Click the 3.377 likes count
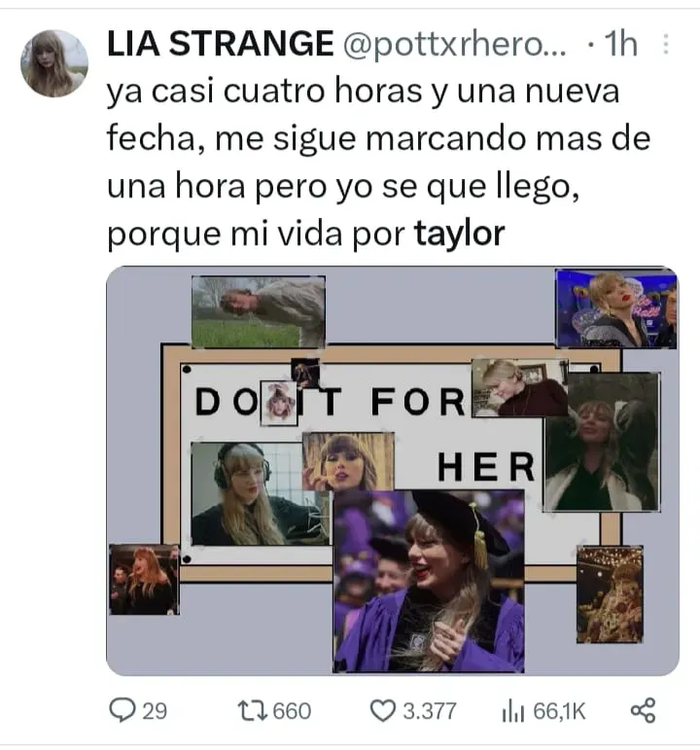 tap(430, 711)
